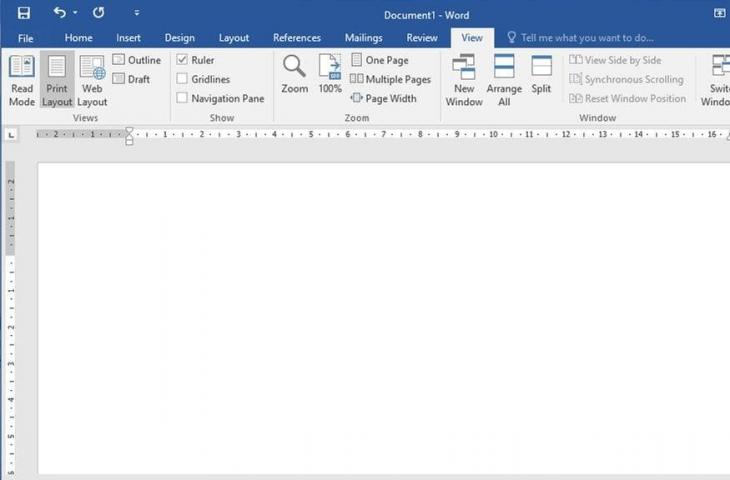Image resolution: width=730 pixels, height=480 pixels.
Task: Open the References tab
Action: (297, 38)
